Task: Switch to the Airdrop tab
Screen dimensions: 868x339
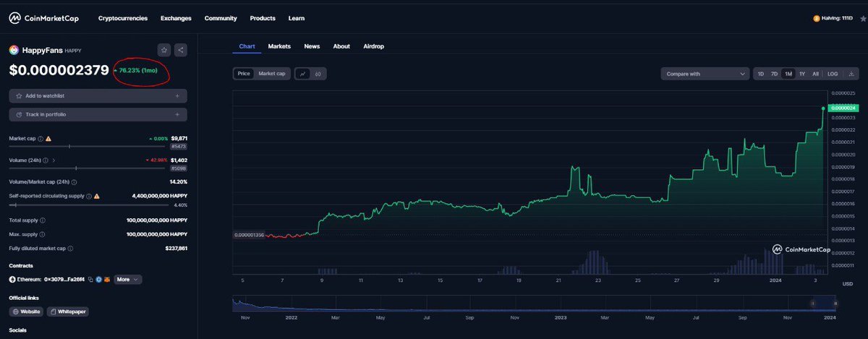Action: click(x=373, y=46)
